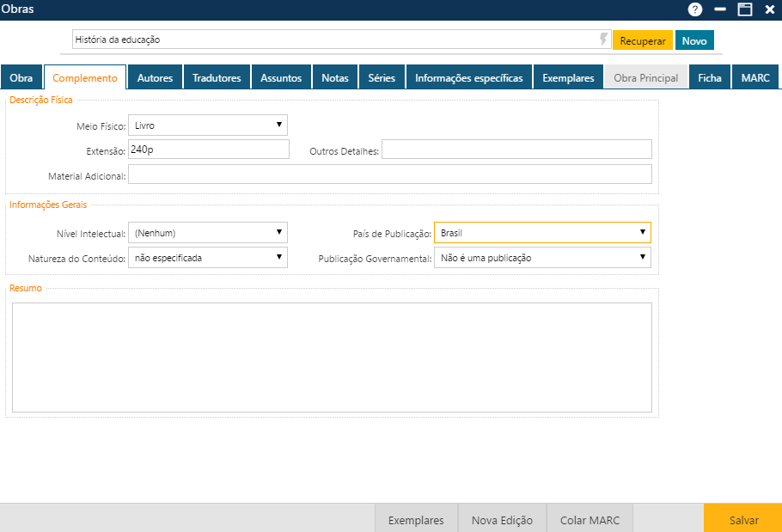This screenshot has width=782, height=532.
Task: Open the País de Publicação dropdown
Action: pos(541,233)
